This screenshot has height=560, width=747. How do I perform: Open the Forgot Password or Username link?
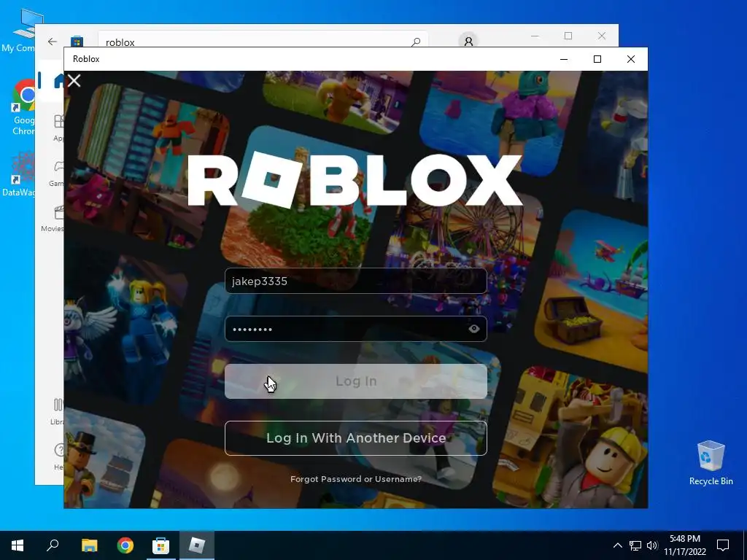click(x=356, y=479)
